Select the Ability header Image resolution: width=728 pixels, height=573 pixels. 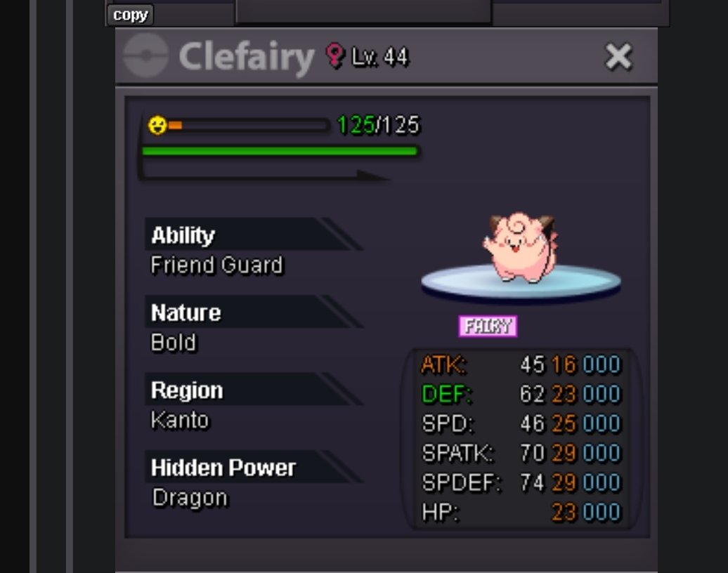(x=183, y=235)
